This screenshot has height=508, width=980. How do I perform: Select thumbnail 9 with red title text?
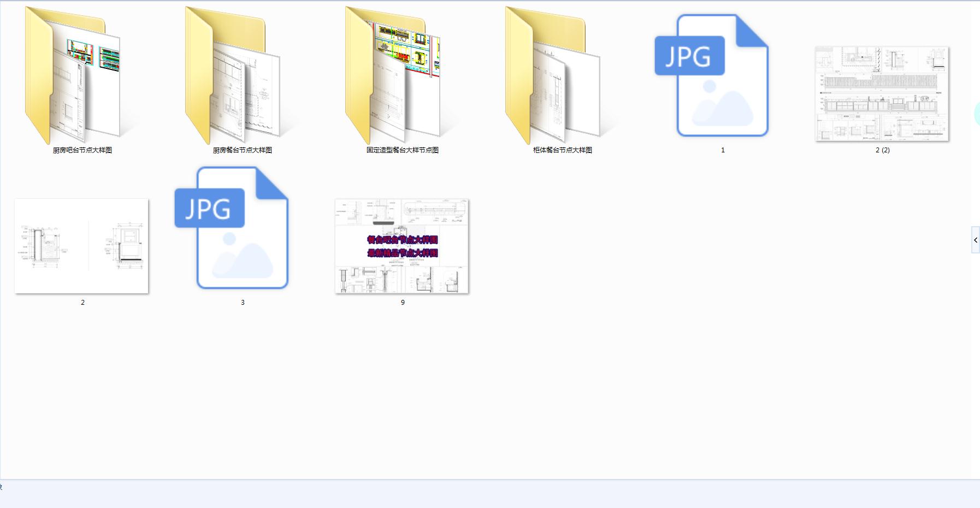tap(402, 246)
